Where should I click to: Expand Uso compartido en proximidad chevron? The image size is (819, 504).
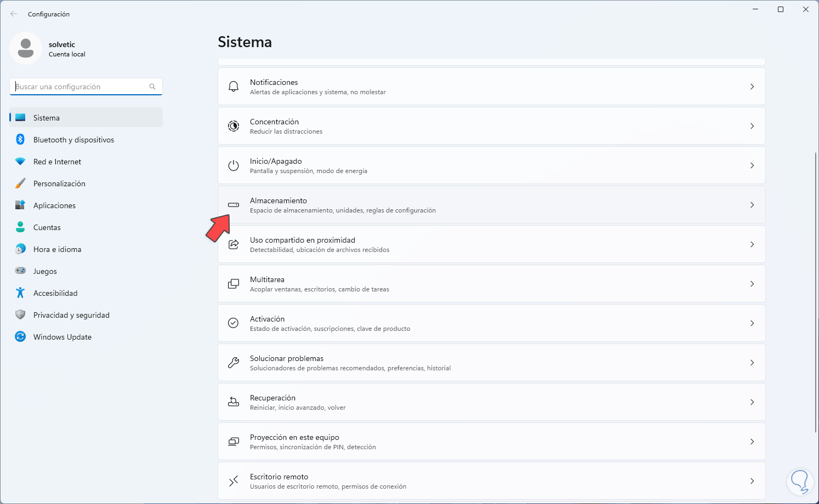pos(752,244)
